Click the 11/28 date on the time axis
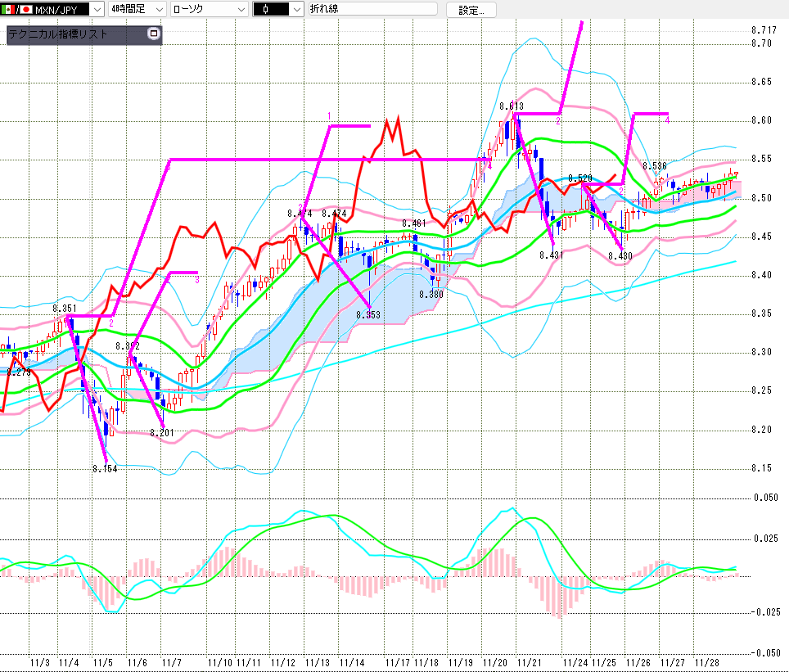789x672 pixels. tap(707, 661)
